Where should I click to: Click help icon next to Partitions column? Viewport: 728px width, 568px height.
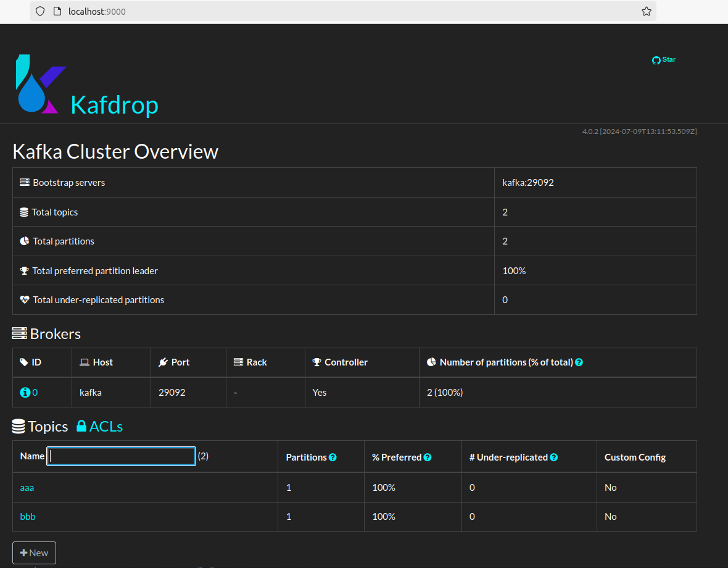click(333, 457)
